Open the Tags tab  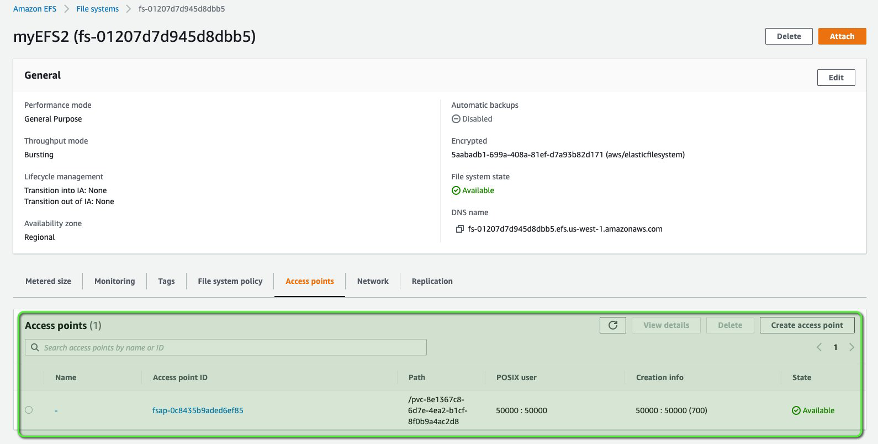point(166,281)
